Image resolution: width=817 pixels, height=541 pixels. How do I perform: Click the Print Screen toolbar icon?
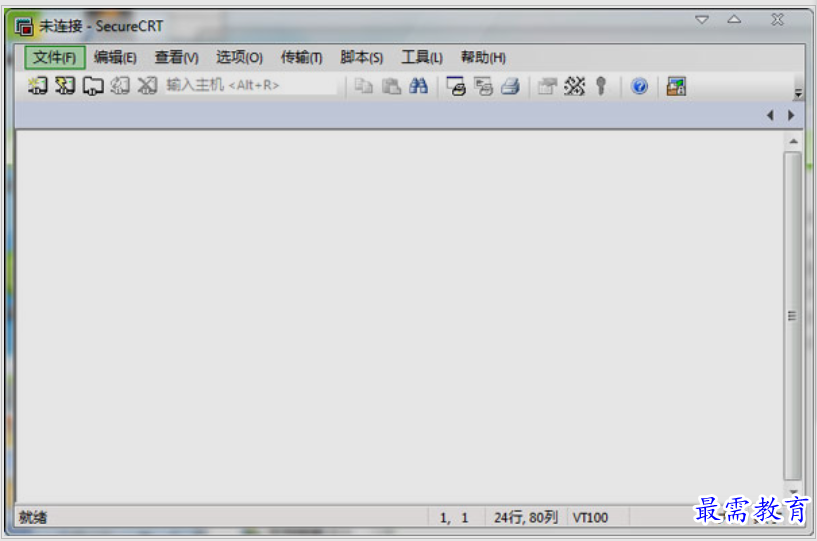point(456,86)
